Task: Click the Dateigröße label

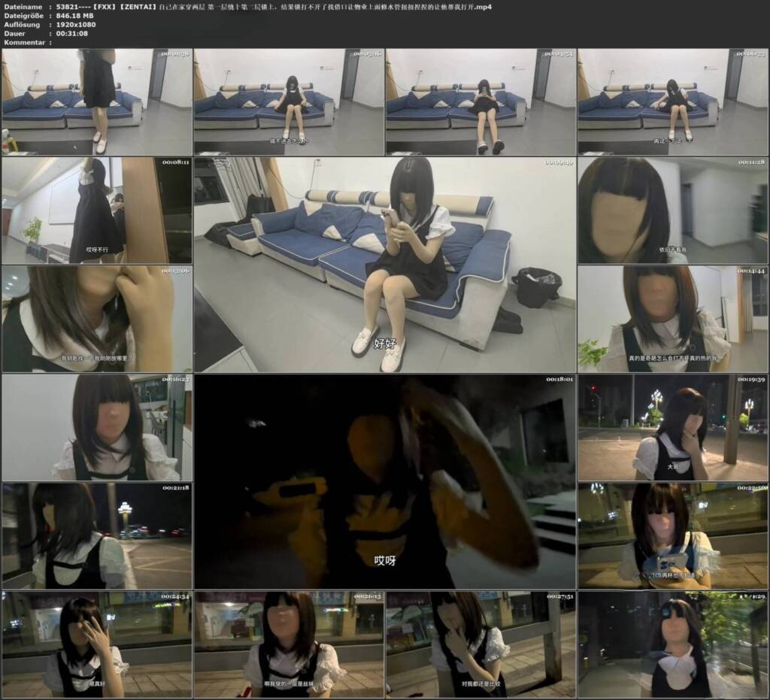Action: pos(23,16)
